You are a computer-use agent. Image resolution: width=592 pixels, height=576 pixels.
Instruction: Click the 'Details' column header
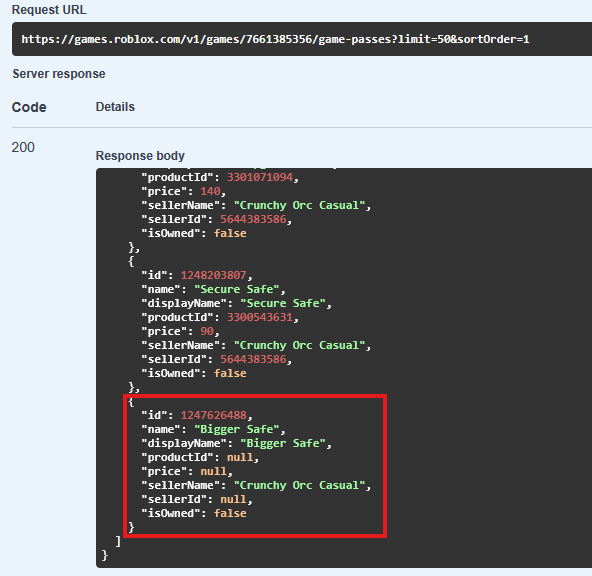pos(115,107)
